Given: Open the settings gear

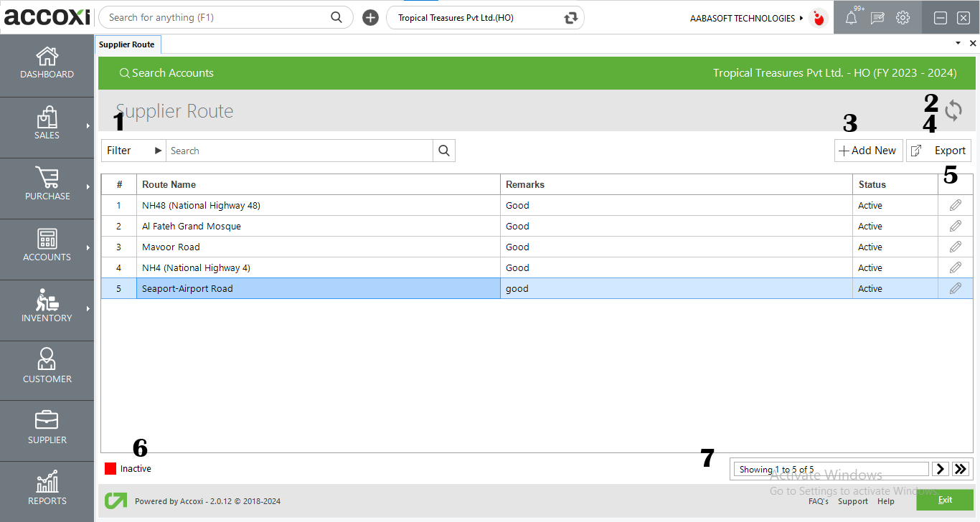Looking at the screenshot, I should click(x=903, y=17).
